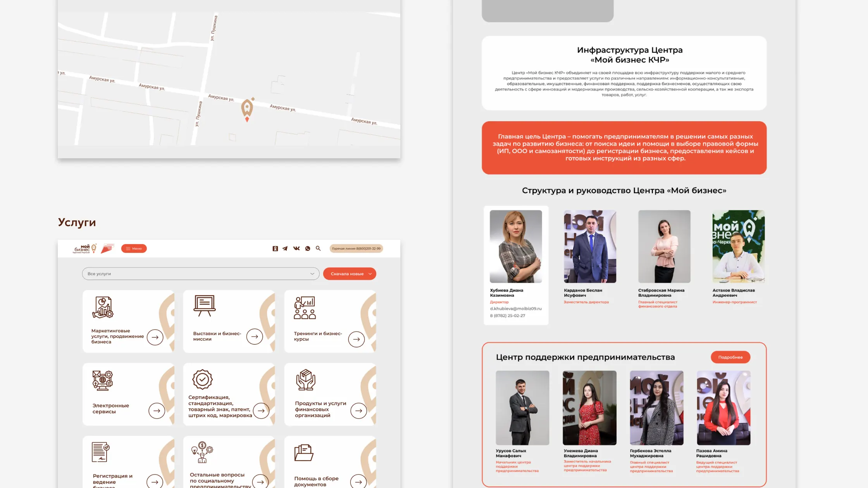Click arrow on Электронные сервисы card
868x488 pixels.
pyautogui.click(x=157, y=411)
